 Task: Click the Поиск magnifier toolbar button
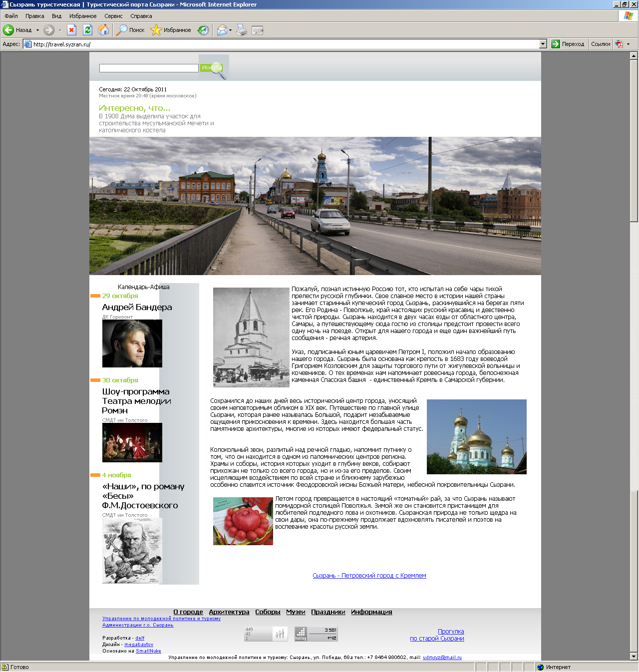(130, 30)
